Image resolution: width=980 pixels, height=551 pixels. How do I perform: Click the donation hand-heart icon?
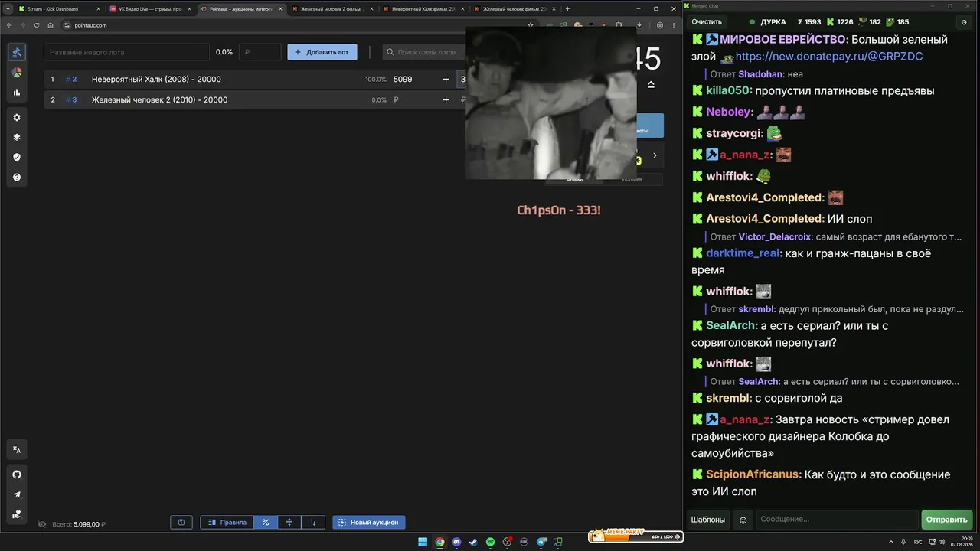pos(17,514)
